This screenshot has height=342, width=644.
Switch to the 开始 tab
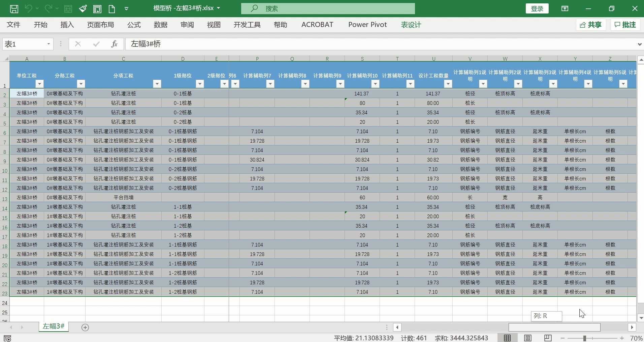40,25
